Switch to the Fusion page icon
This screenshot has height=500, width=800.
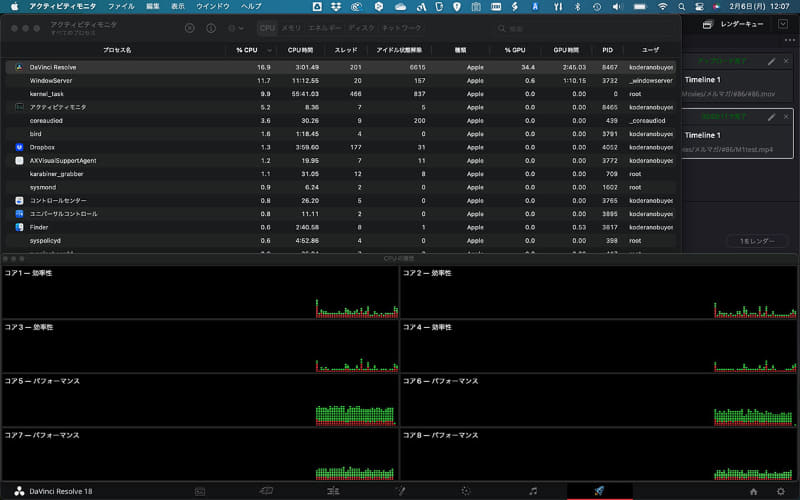click(399, 491)
